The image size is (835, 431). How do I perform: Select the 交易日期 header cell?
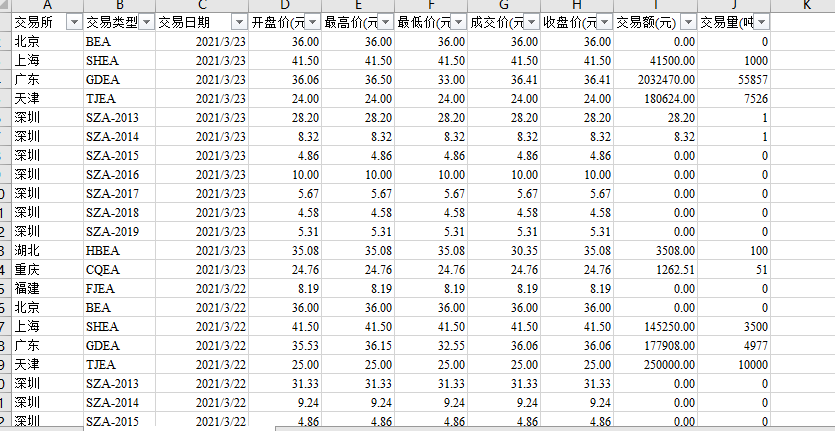click(x=202, y=22)
